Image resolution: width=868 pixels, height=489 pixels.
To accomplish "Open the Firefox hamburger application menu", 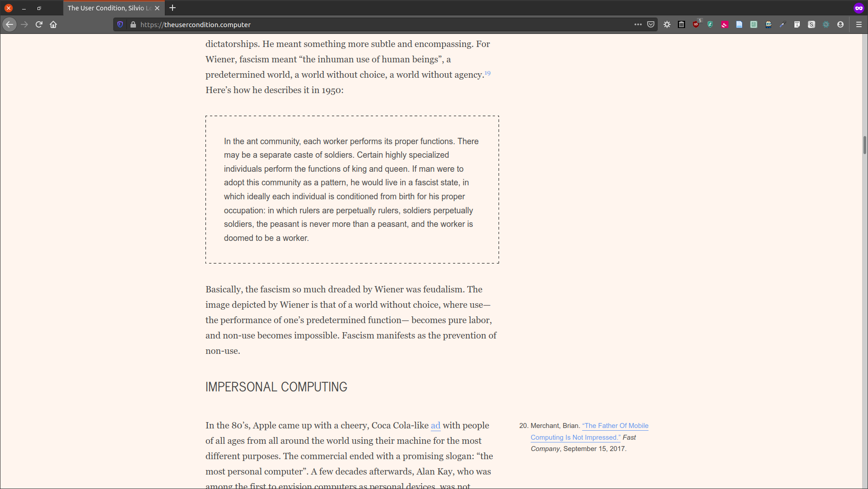I will pos(859,24).
